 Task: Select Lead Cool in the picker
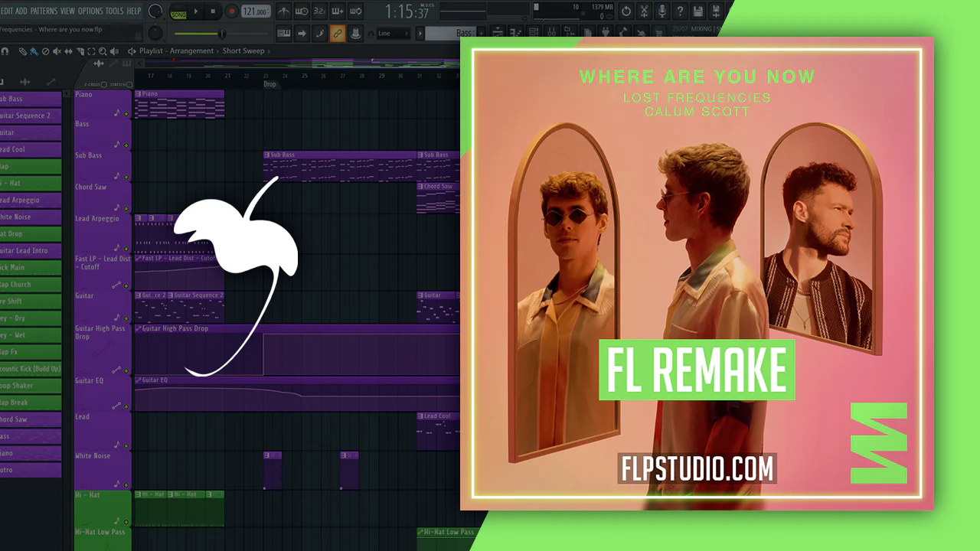tap(29, 149)
